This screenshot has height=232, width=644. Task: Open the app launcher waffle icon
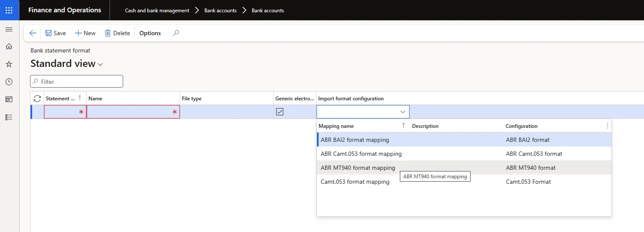coord(9,10)
